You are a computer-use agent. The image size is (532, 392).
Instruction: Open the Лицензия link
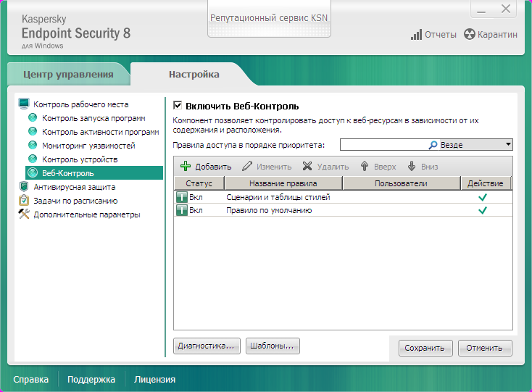click(x=154, y=380)
